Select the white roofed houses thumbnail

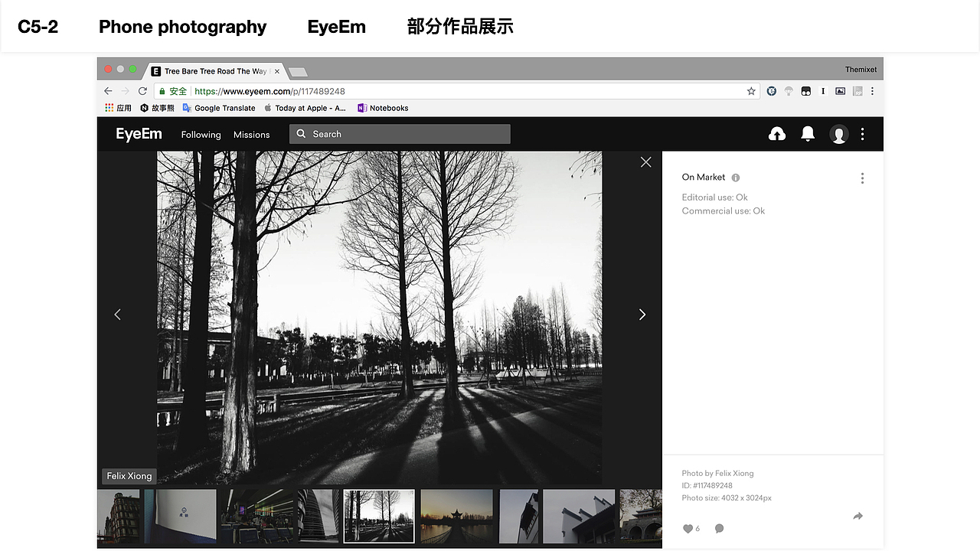point(579,517)
